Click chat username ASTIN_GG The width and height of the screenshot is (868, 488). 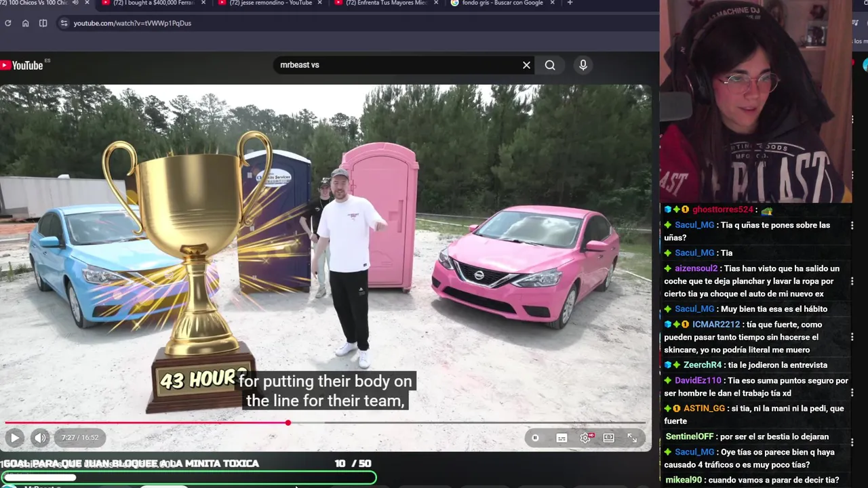click(704, 409)
